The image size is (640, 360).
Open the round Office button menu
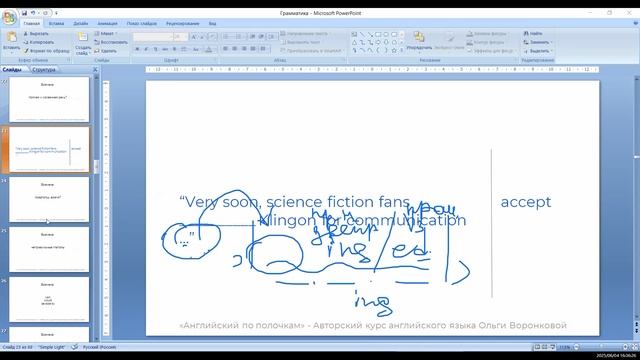pyautogui.click(x=9, y=17)
